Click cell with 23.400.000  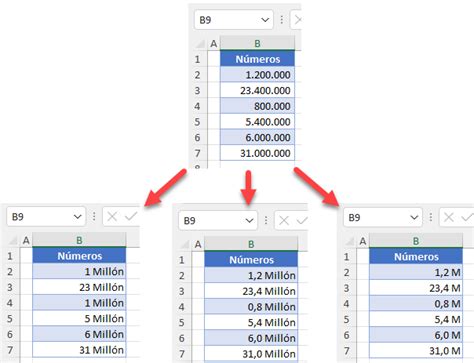[257, 90]
